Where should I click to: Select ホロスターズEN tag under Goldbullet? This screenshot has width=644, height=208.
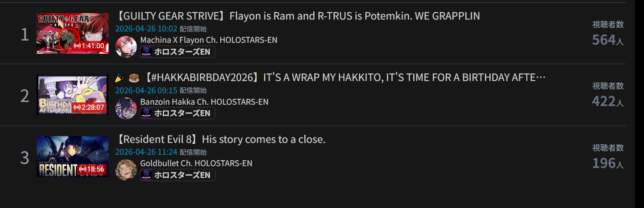[177, 175]
